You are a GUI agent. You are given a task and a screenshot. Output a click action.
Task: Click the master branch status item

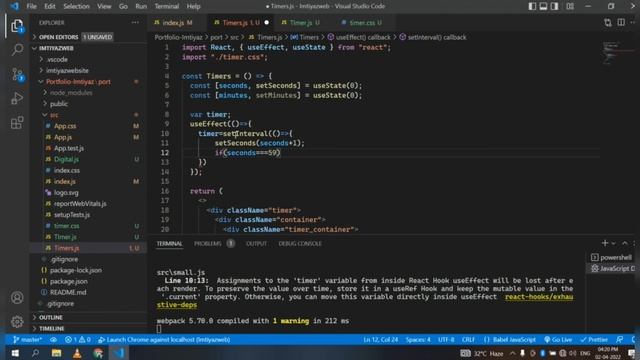tap(27, 340)
